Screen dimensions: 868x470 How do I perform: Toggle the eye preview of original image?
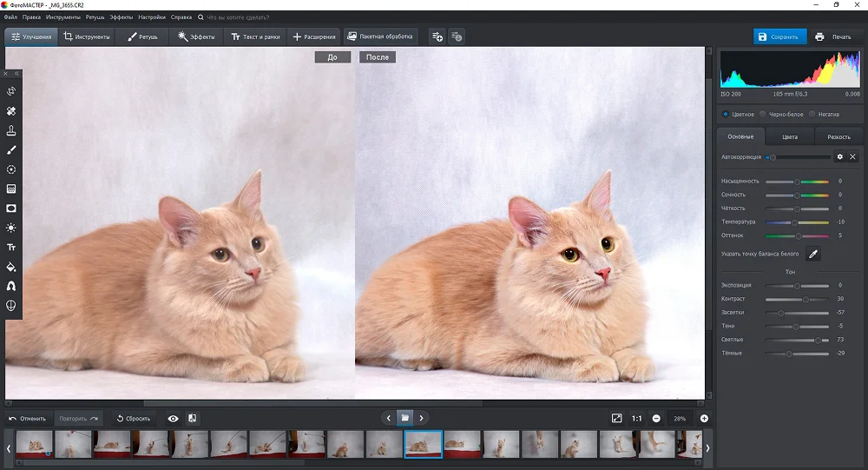[x=173, y=419]
